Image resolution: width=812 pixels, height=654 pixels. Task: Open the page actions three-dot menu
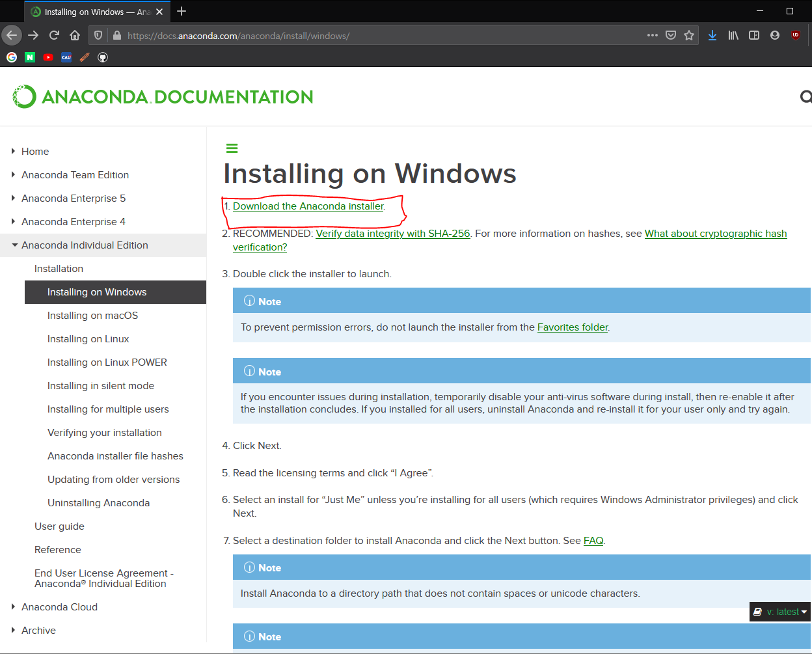point(653,35)
